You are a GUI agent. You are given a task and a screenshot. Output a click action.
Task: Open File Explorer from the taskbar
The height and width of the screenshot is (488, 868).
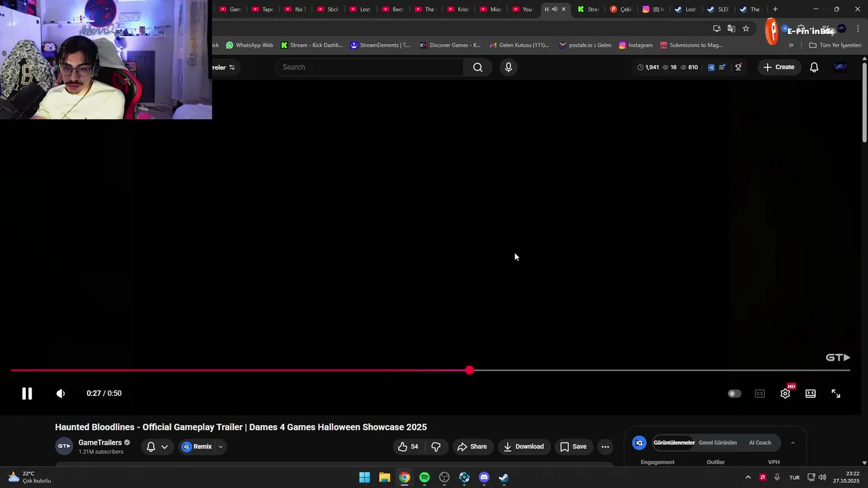tap(384, 477)
